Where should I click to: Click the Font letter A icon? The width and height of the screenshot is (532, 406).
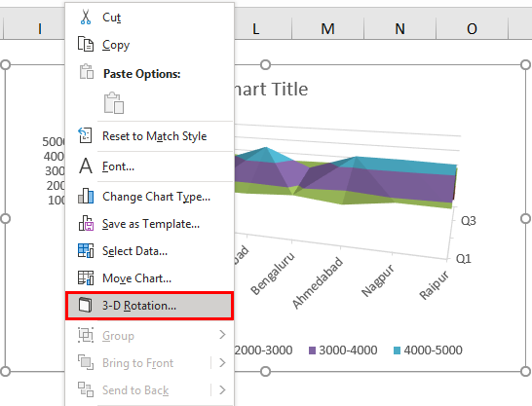(x=86, y=166)
